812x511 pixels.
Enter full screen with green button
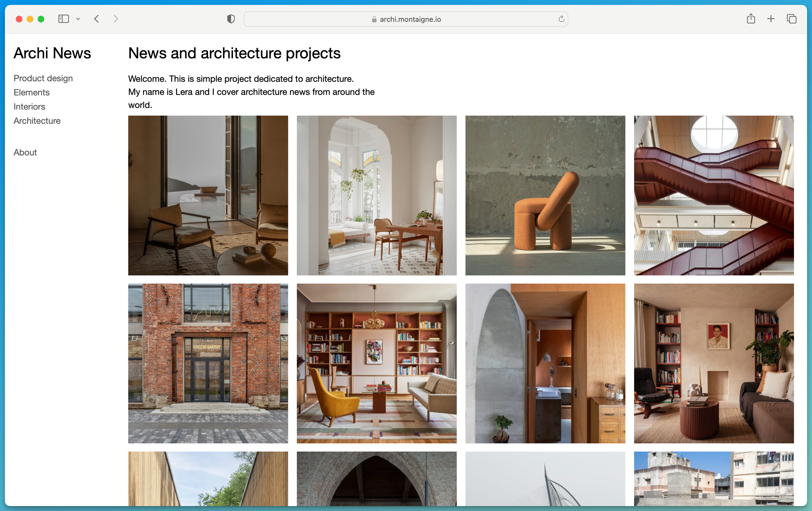41,19
